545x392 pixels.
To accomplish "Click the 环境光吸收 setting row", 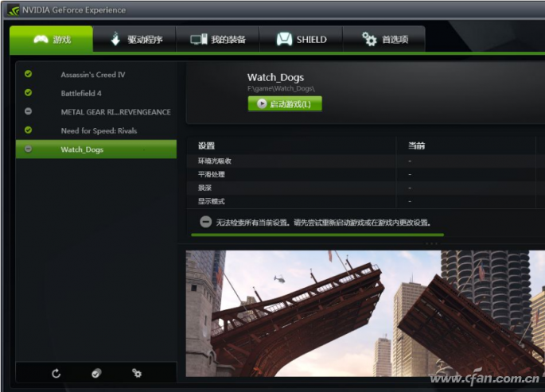I will pyautogui.click(x=366, y=161).
